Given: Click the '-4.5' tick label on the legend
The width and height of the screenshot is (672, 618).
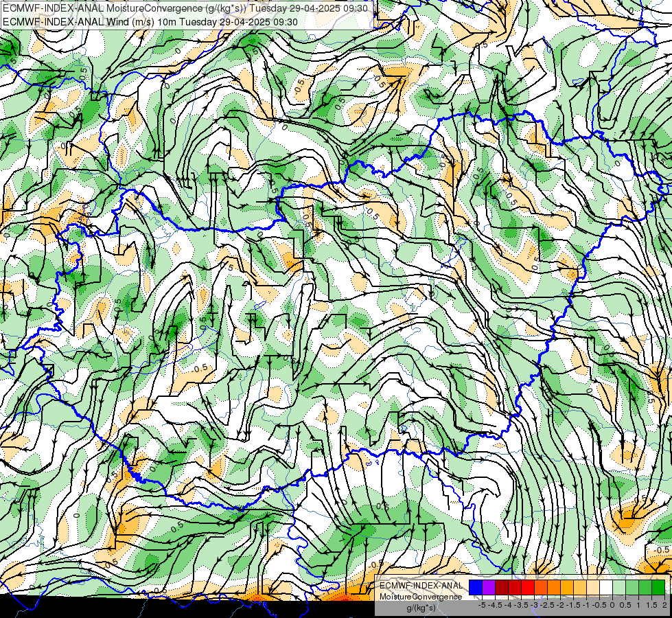Looking at the screenshot, I should [495, 605].
